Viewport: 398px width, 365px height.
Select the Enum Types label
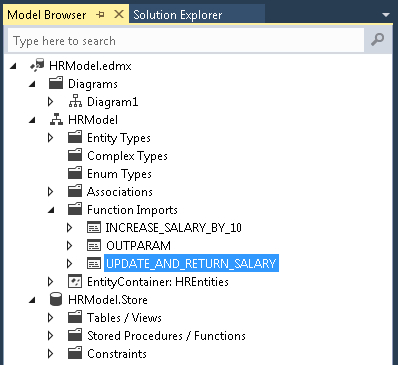coord(119,174)
